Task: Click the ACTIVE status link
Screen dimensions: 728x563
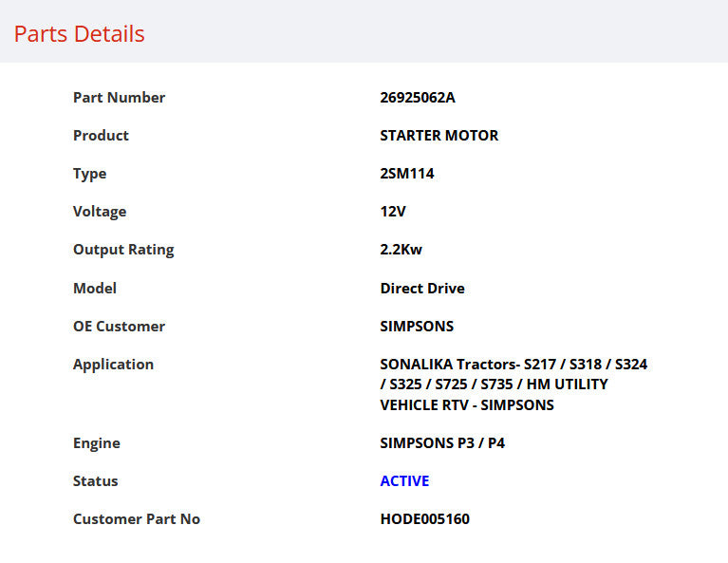Action: pos(404,480)
